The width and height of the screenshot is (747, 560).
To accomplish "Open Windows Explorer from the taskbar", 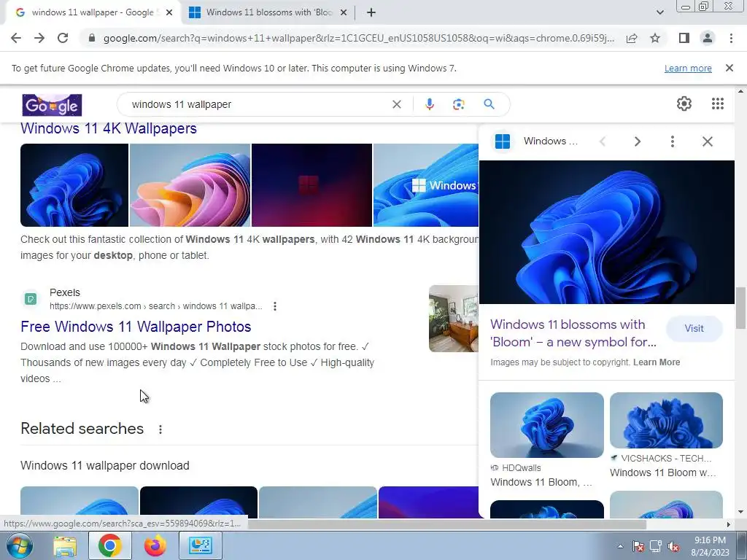I will (x=64, y=545).
